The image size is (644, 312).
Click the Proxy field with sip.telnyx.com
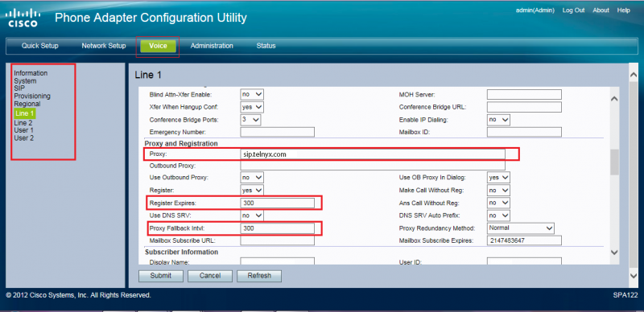tap(373, 154)
